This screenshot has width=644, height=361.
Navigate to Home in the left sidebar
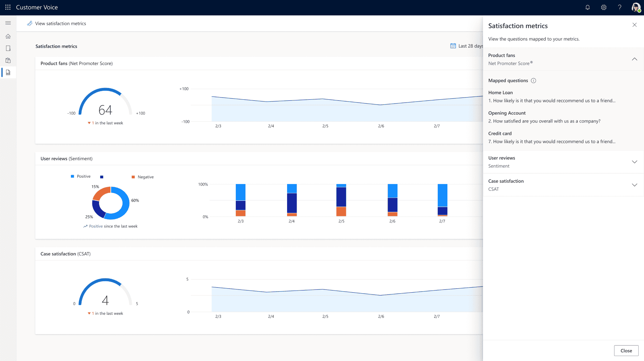point(8,36)
